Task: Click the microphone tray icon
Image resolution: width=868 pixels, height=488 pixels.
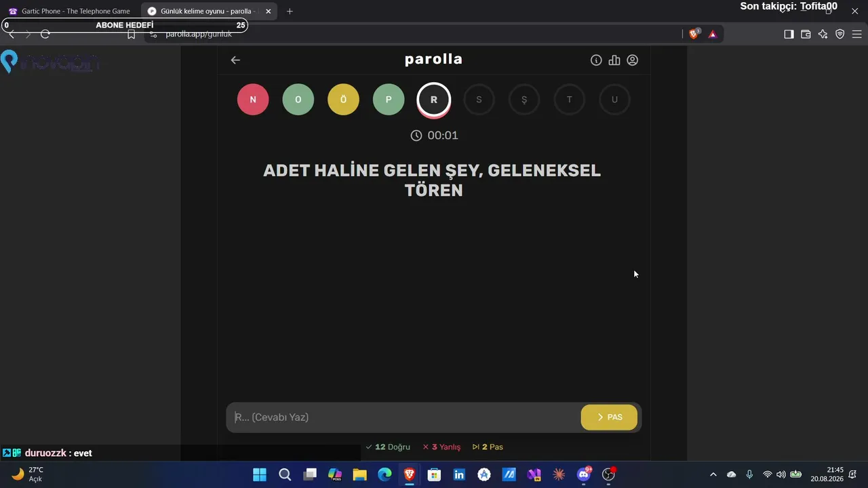Action: (x=749, y=474)
